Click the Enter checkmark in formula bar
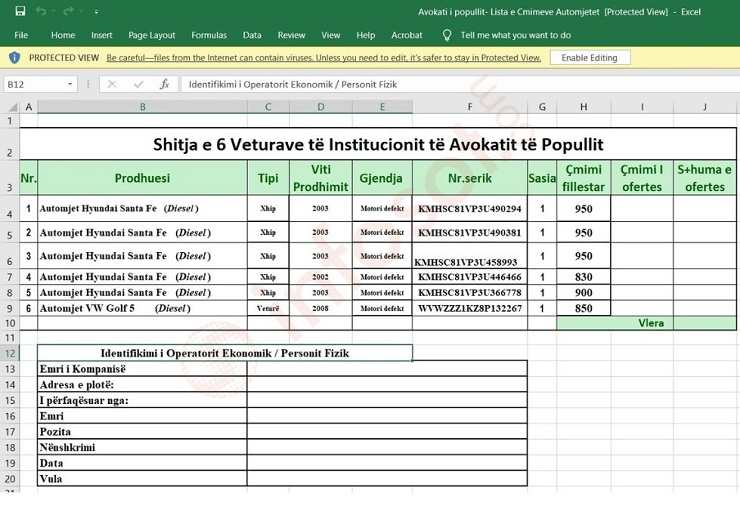The height and width of the screenshot is (515, 740). coord(138,85)
